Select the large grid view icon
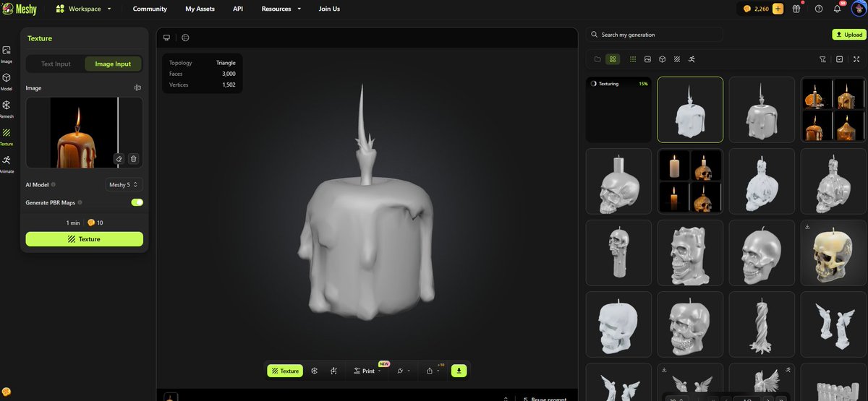Image resolution: width=868 pixels, height=401 pixels. tap(613, 59)
